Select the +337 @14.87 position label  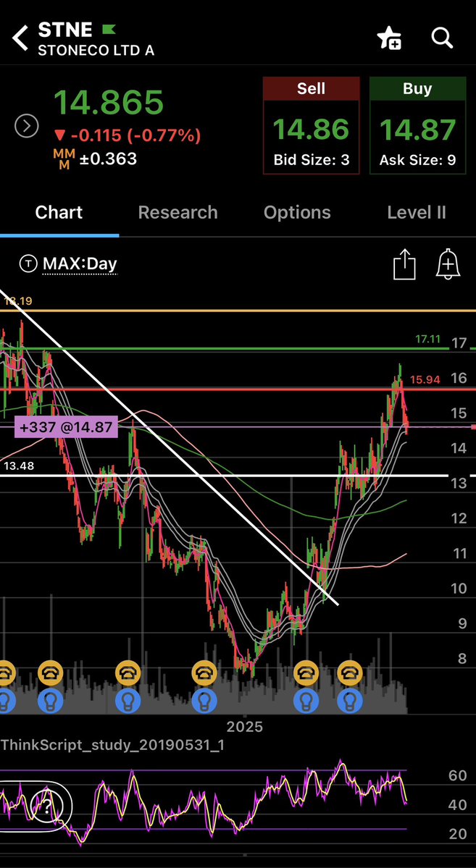pyautogui.click(x=65, y=427)
